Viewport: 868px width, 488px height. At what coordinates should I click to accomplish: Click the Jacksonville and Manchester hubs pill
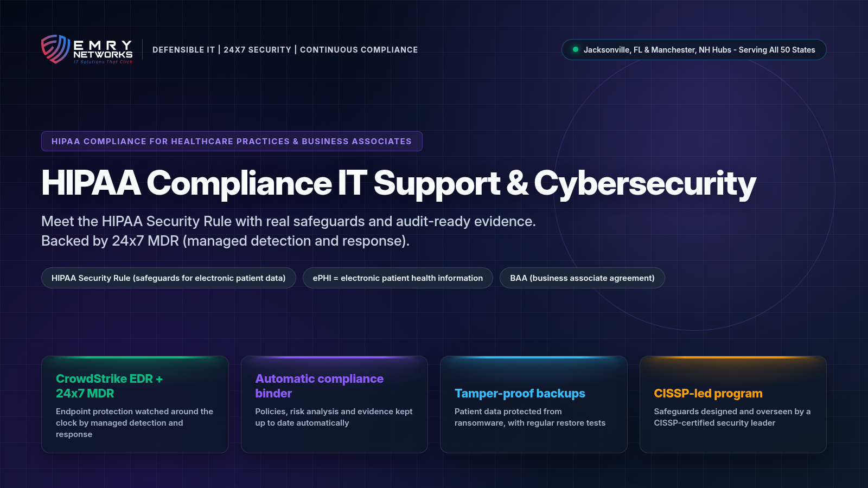tap(694, 49)
